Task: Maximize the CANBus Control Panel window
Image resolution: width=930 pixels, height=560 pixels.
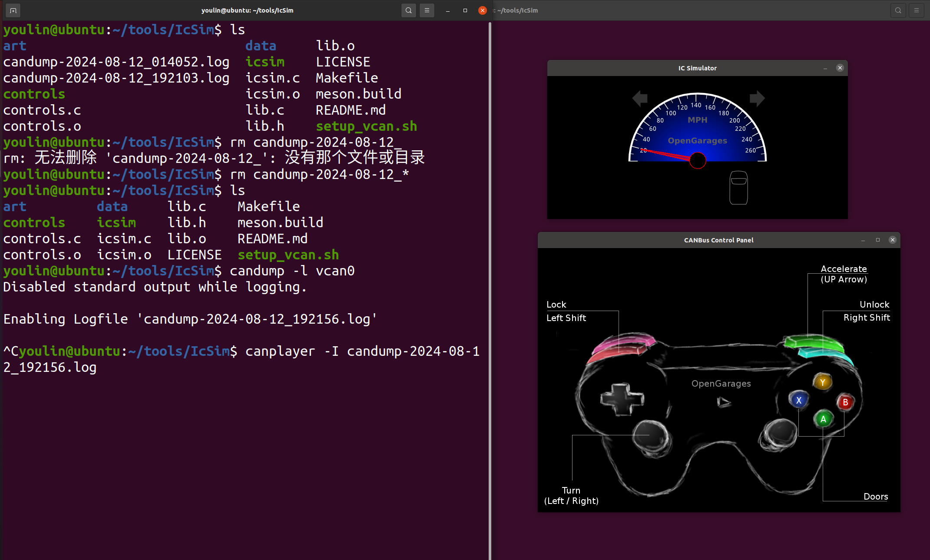Action: 878,240
